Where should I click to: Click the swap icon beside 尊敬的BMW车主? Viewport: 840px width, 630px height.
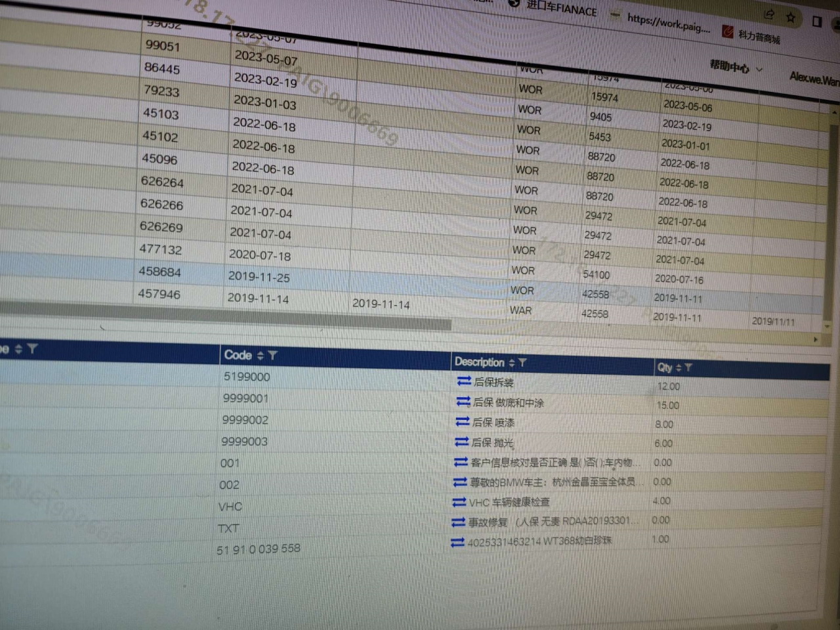point(460,482)
